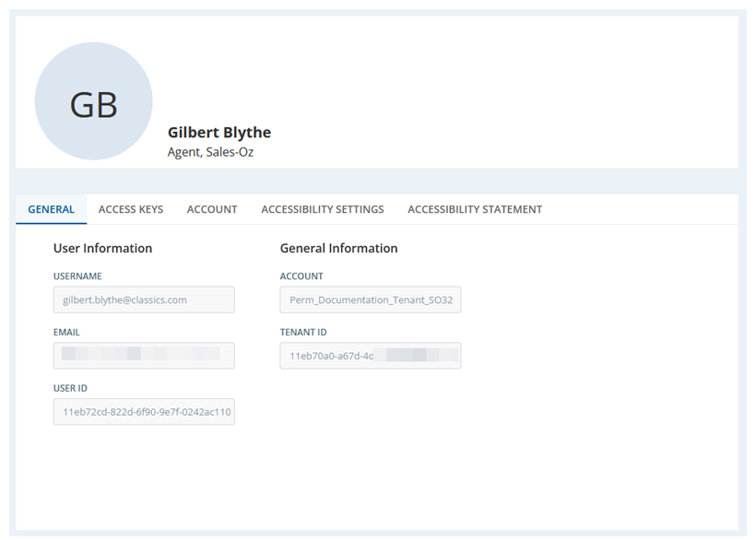Image resolution: width=756 pixels, height=540 pixels.
Task: Click the TENANT ID field label
Action: pos(304,332)
